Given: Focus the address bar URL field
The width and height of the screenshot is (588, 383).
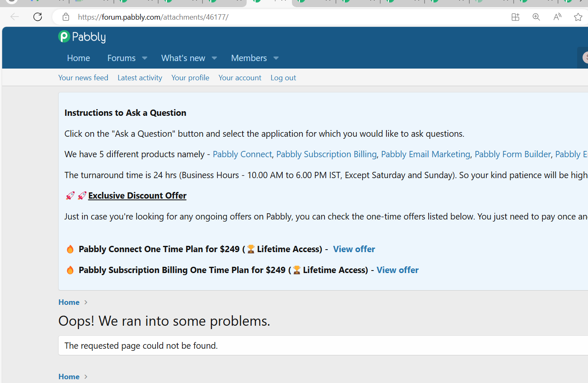Looking at the screenshot, I should pos(153,17).
